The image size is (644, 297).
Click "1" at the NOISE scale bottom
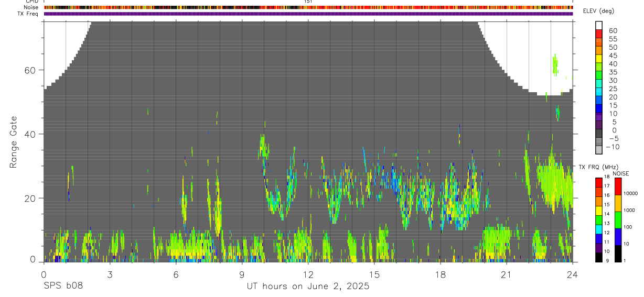coord(624,261)
